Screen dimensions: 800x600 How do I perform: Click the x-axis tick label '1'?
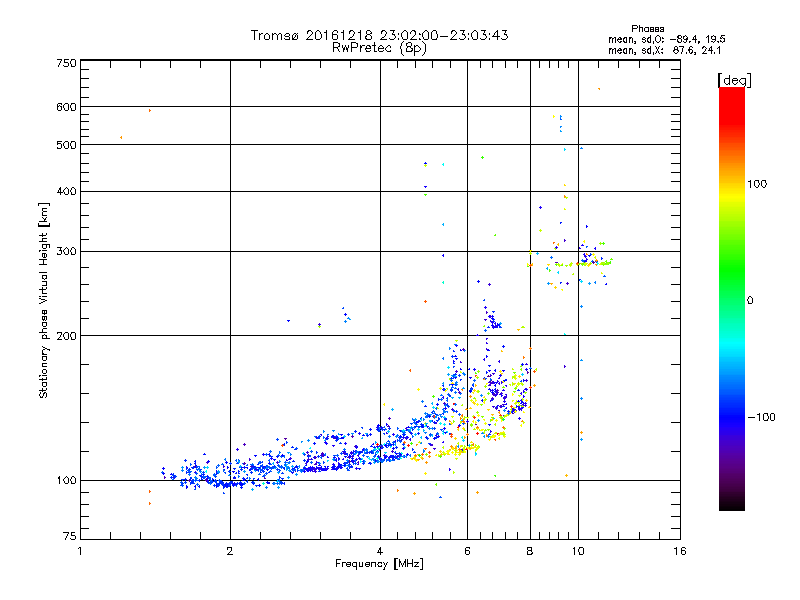point(80,551)
